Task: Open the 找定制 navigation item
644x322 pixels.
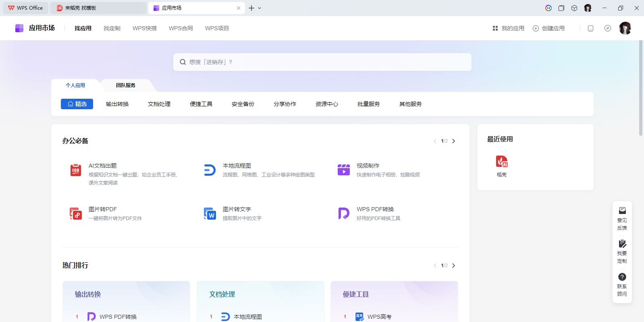Action: point(112,28)
